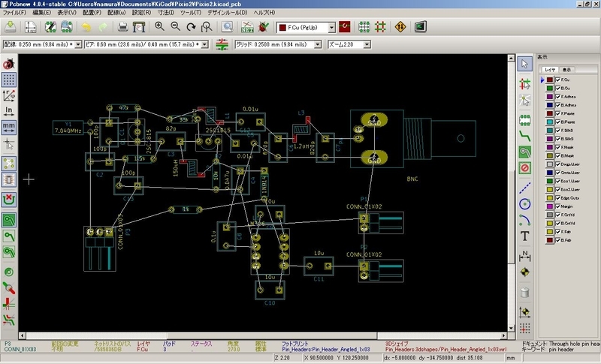Run the Design Rules Check bug icon
601x364 pixels.
pos(262,27)
